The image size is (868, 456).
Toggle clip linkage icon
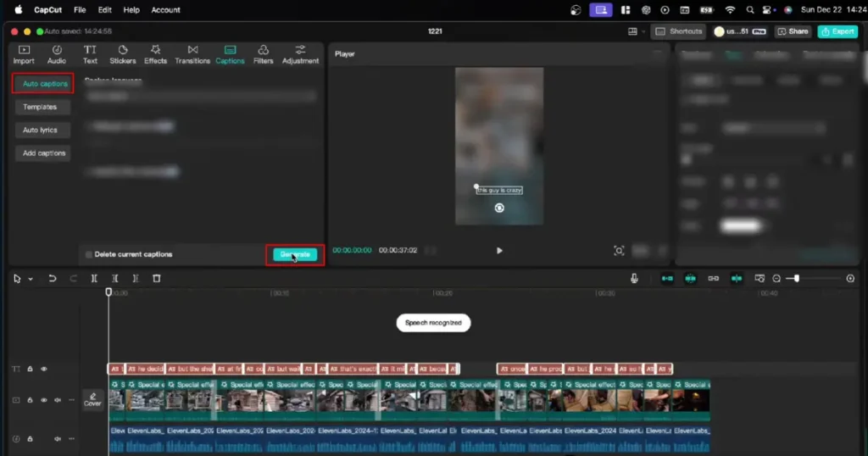[714, 279]
